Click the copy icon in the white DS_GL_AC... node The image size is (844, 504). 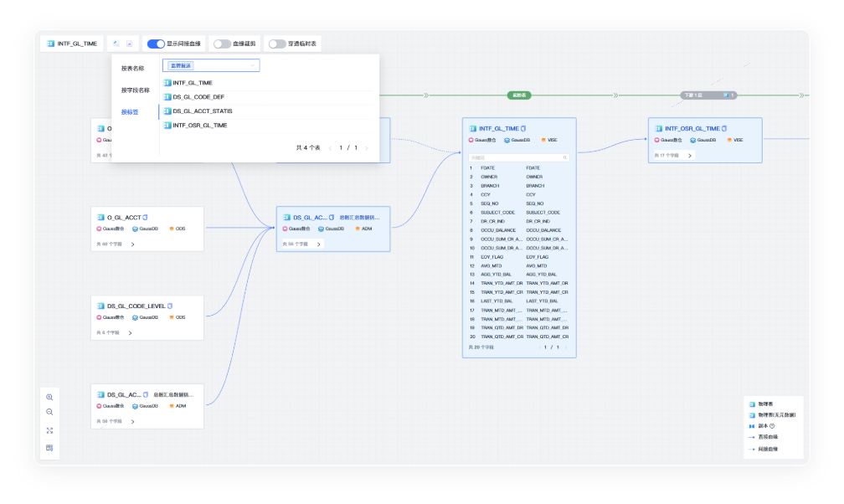click(146, 394)
